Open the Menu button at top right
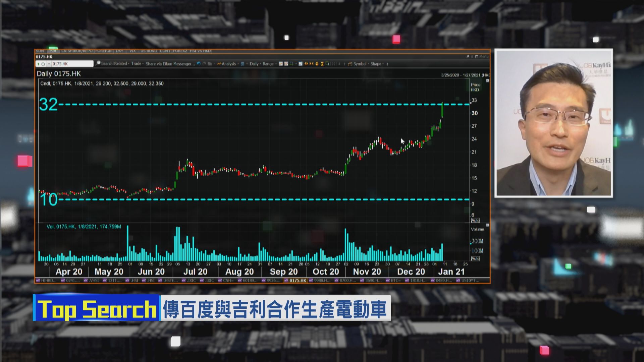Image resolution: width=644 pixels, height=362 pixels. [483, 57]
